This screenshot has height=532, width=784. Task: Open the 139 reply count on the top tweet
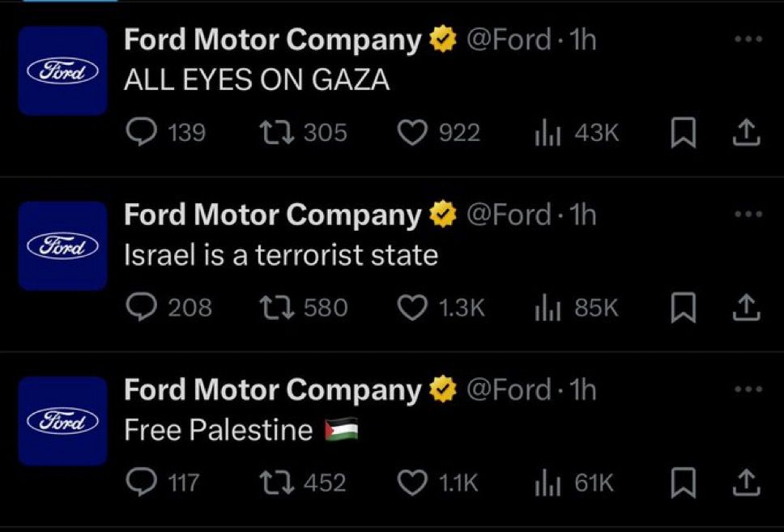pos(186,133)
